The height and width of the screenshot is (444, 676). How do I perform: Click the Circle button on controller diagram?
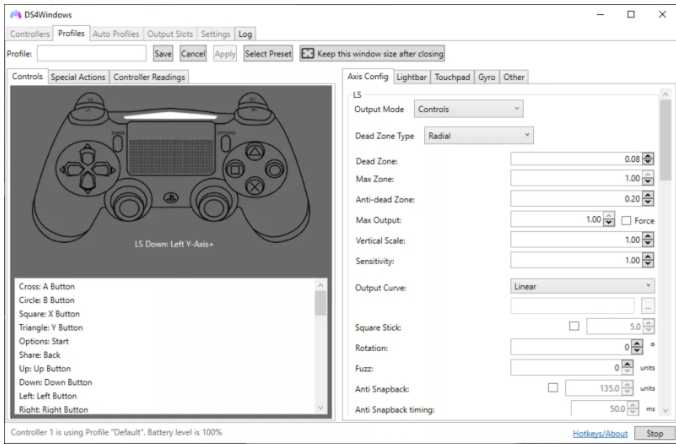pyautogui.click(x=274, y=169)
